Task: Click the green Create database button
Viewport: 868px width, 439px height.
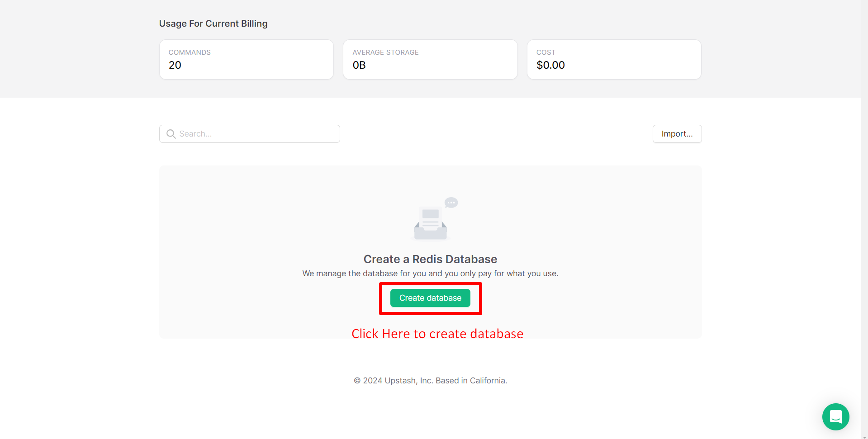Action: [430, 298]
